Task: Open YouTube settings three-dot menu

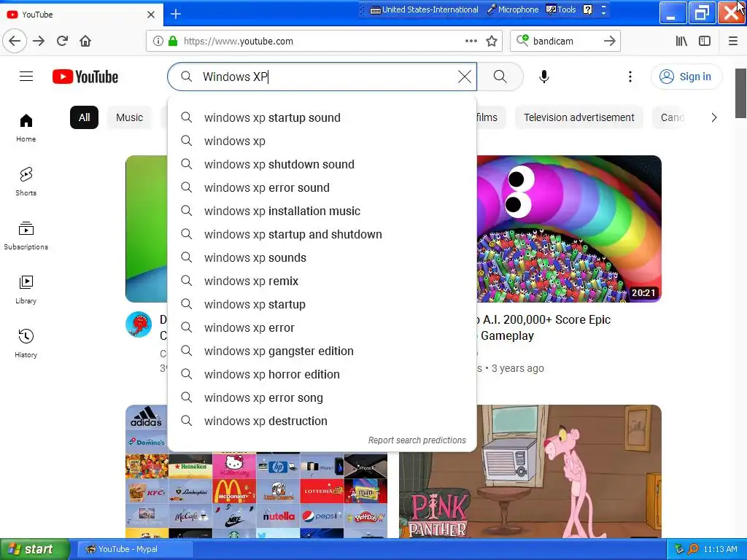Action: click(x=630, y=77)
